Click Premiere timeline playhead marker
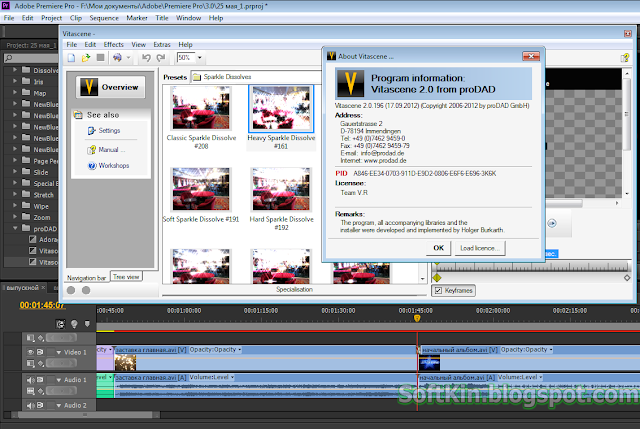 pos(417,318)
